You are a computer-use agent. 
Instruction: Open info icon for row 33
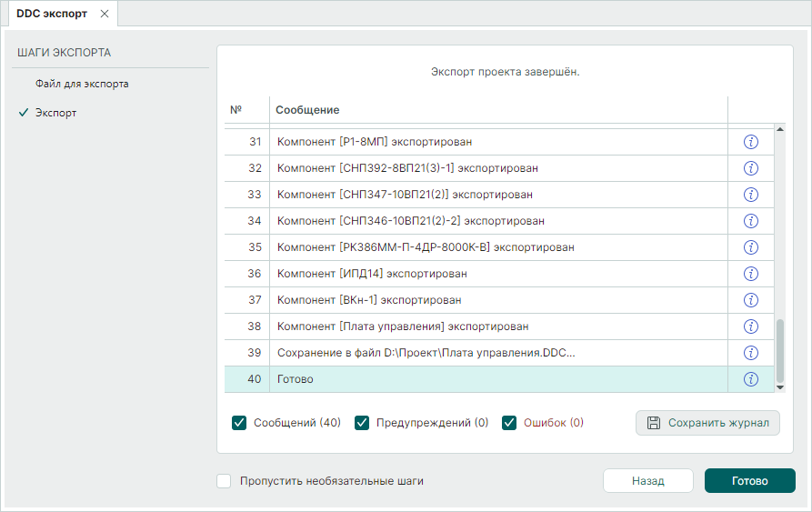[751, 195]
